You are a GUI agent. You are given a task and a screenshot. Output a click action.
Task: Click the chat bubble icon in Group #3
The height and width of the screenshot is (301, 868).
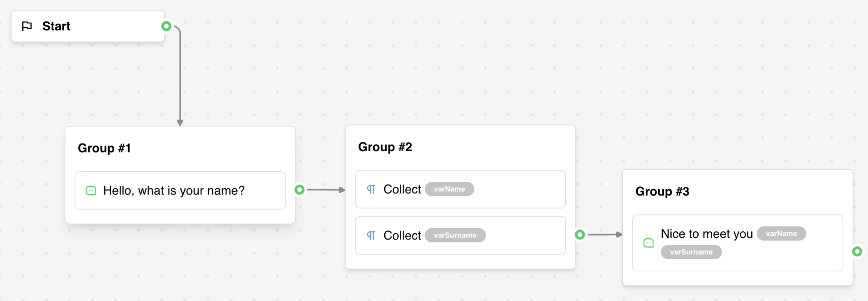click(648, 243)
